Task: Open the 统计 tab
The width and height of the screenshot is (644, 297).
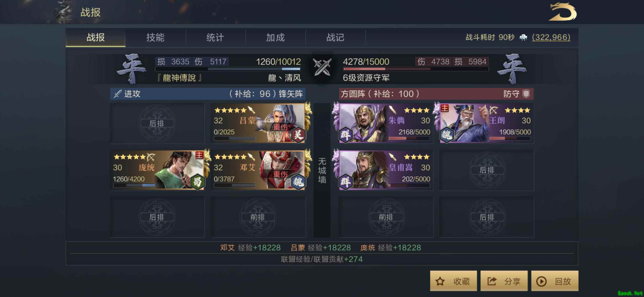Action: (215, 37)
